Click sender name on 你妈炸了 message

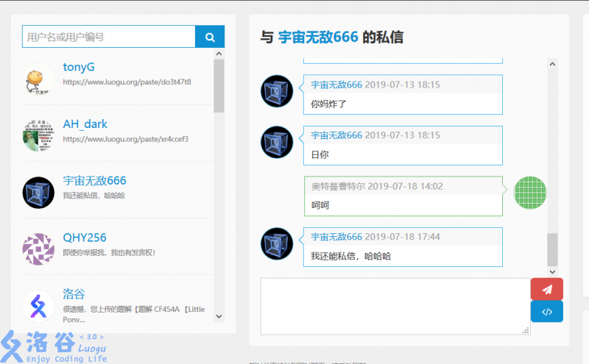point(336,85)
